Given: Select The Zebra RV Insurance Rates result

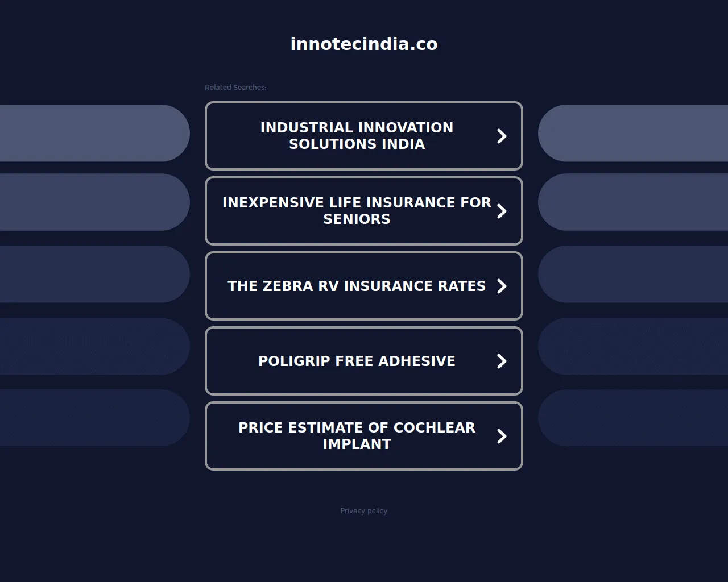Looking at the screenshot, I should [357, 286].
